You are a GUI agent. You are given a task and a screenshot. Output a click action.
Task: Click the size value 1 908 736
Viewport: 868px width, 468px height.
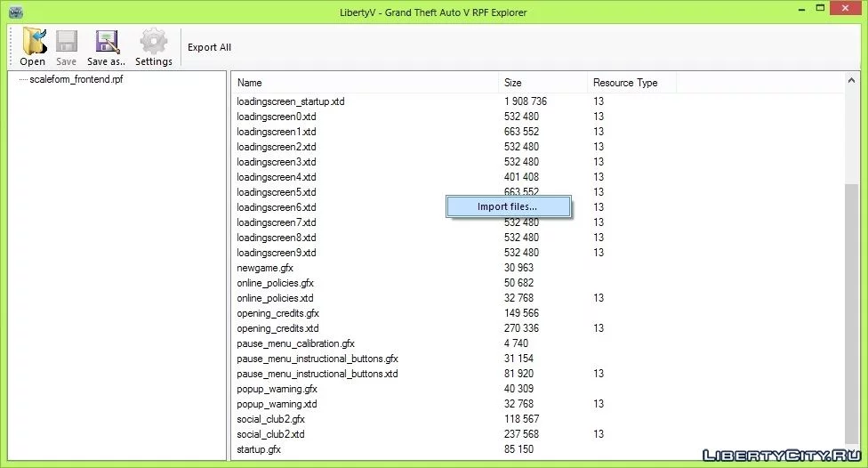click(526, 101)
